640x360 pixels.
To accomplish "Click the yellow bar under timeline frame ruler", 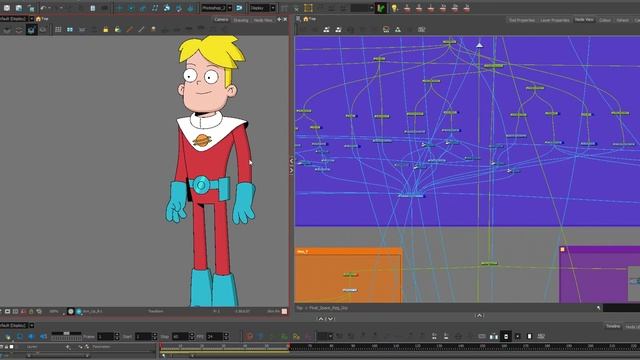I will pyautogui.click(x=224, y=351).
